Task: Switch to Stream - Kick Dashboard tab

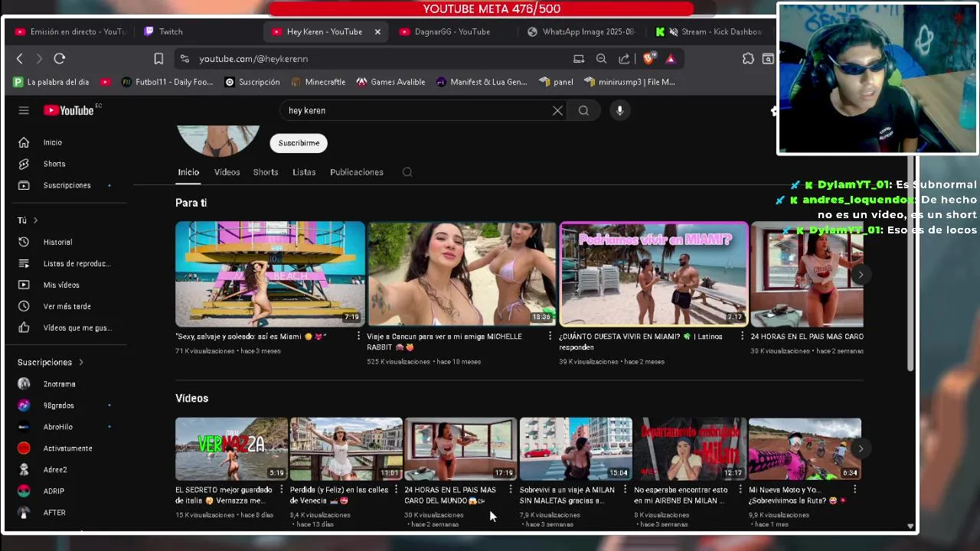Action: pyautogui.click(x=710, y=31)
